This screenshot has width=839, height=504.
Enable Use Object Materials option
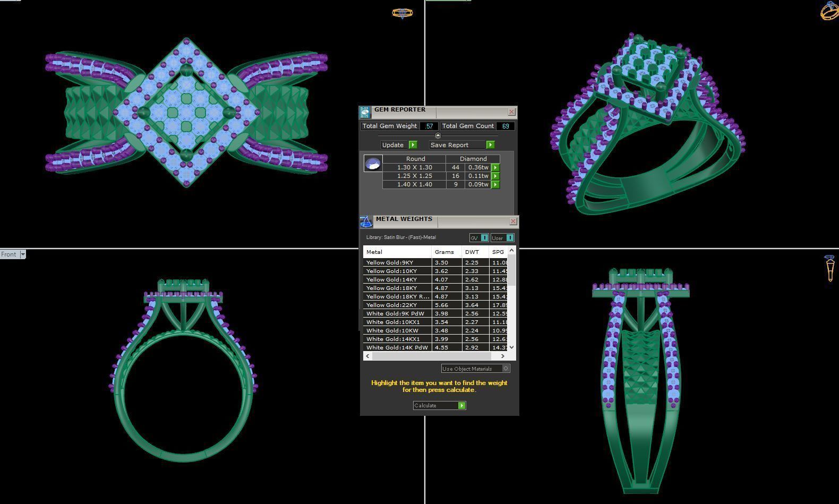coord(506,369)
